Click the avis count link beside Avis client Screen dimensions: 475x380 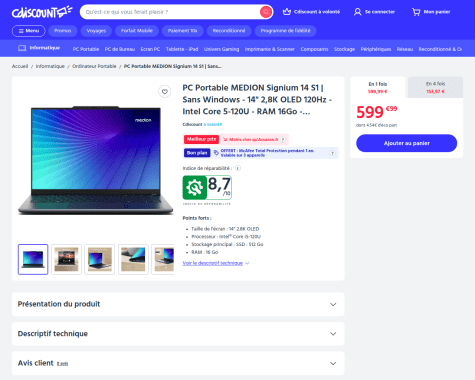point(62,364)
